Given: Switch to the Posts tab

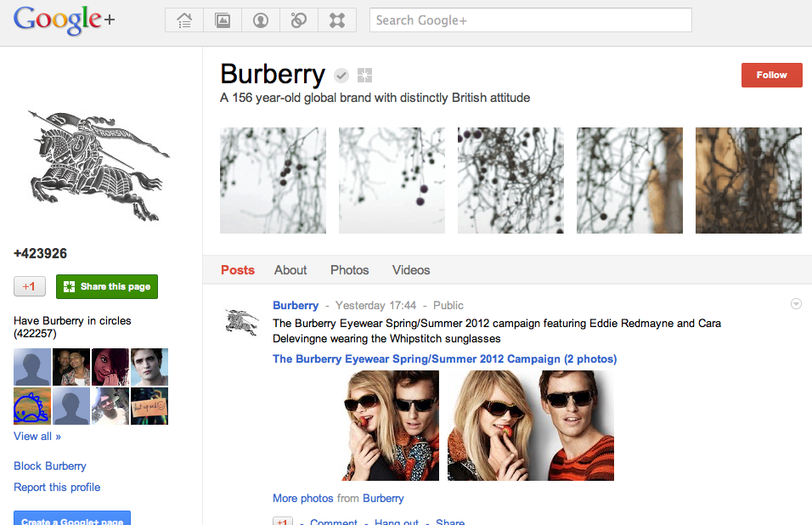Looking at the screenshot, I should point(238,270).
